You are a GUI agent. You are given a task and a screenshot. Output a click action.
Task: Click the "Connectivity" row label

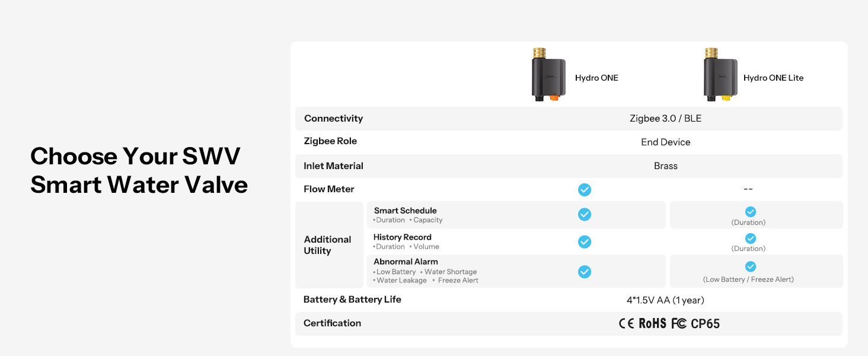(x=333, y=119)
